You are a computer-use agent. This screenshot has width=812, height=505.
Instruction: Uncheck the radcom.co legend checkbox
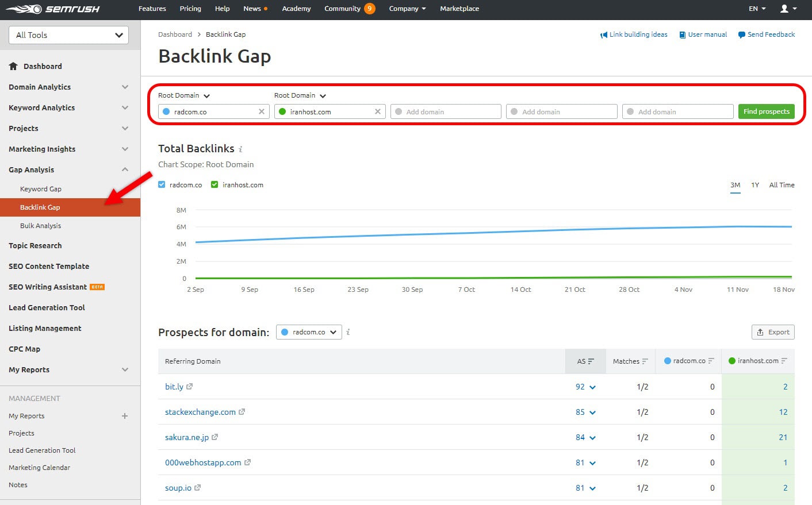[162, 184]
